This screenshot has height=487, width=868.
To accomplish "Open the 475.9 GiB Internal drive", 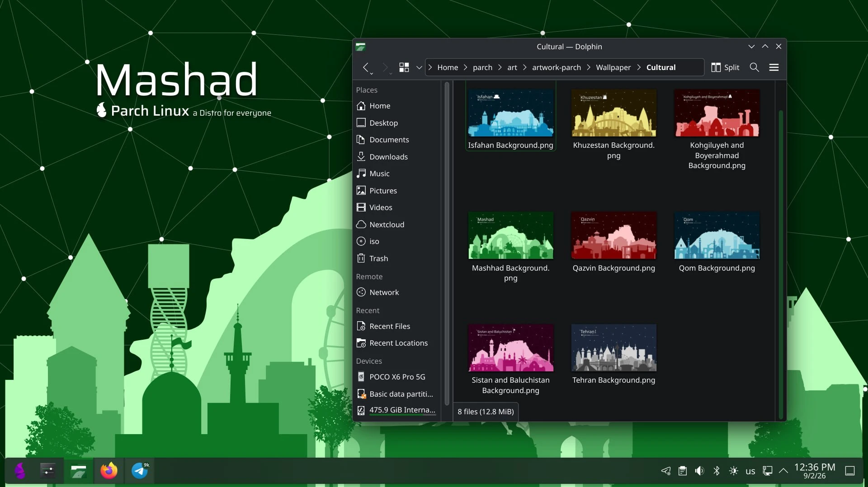I will click(396, 410).
